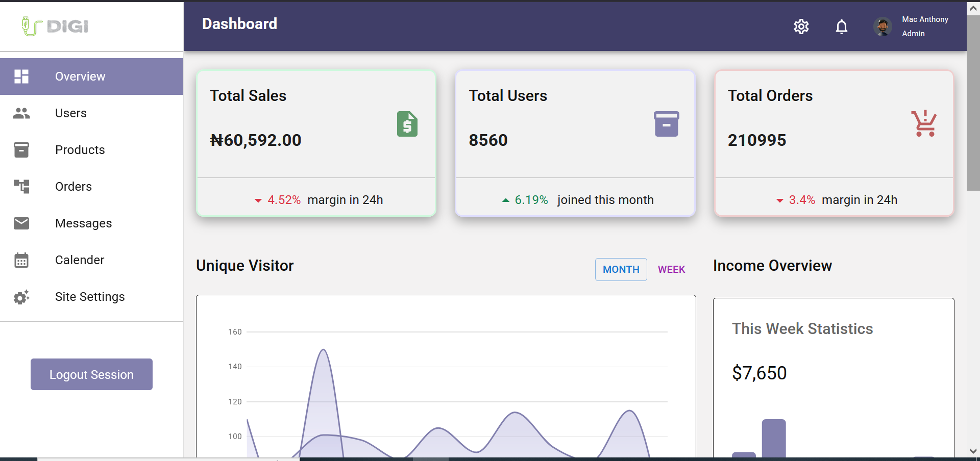This screenshot has width=980, height=461.
Task: Keep MONTH view selected for Unique Visitor
Action: [621, 269]
